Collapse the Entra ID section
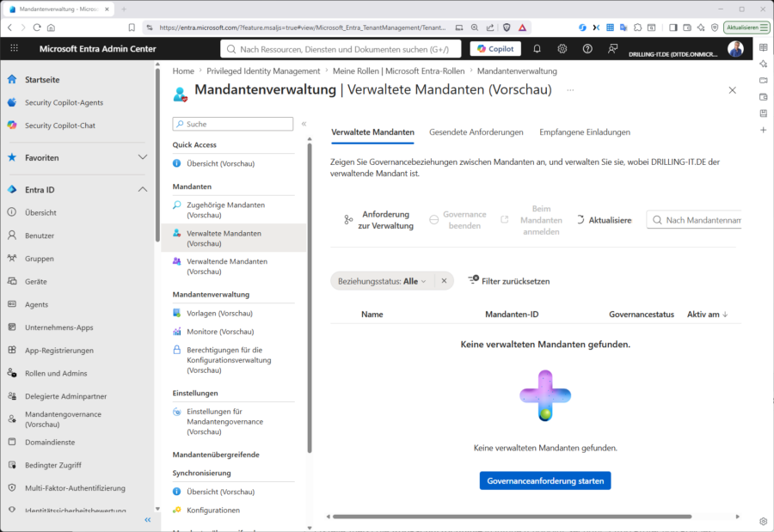This screenshot has width=774, height=532. pyautogui.click(x=142, y=189)
